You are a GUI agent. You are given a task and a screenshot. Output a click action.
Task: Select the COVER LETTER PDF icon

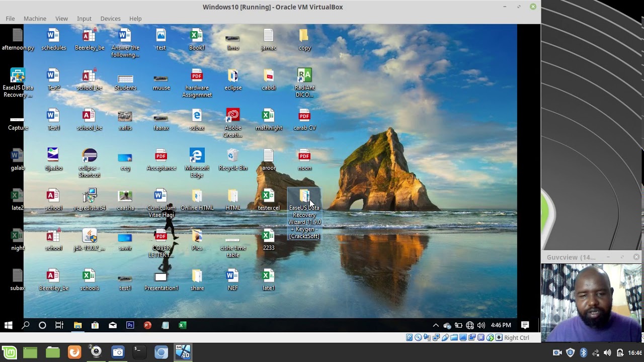click(x=161, y=244)
